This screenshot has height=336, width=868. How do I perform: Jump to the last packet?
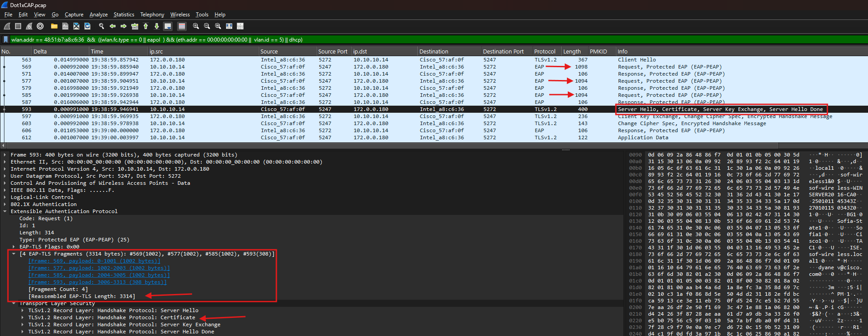pyautogui.click(x=156, y=27)
